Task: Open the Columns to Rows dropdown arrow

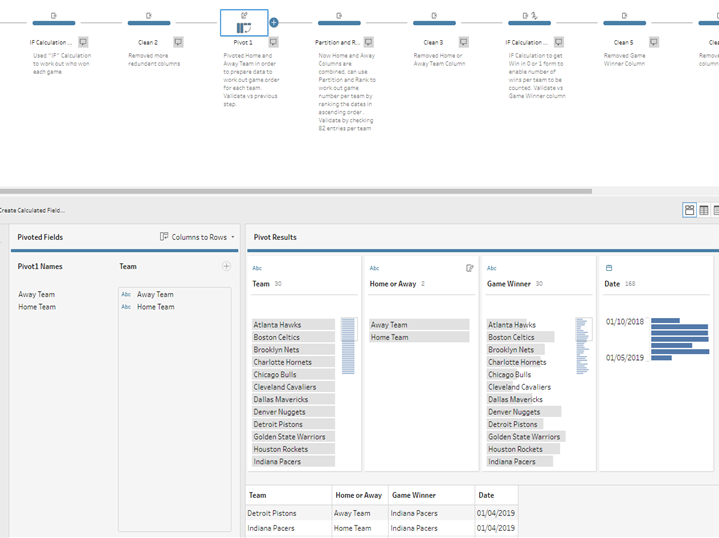Action: pyautogui.click(x=233, y=237)
